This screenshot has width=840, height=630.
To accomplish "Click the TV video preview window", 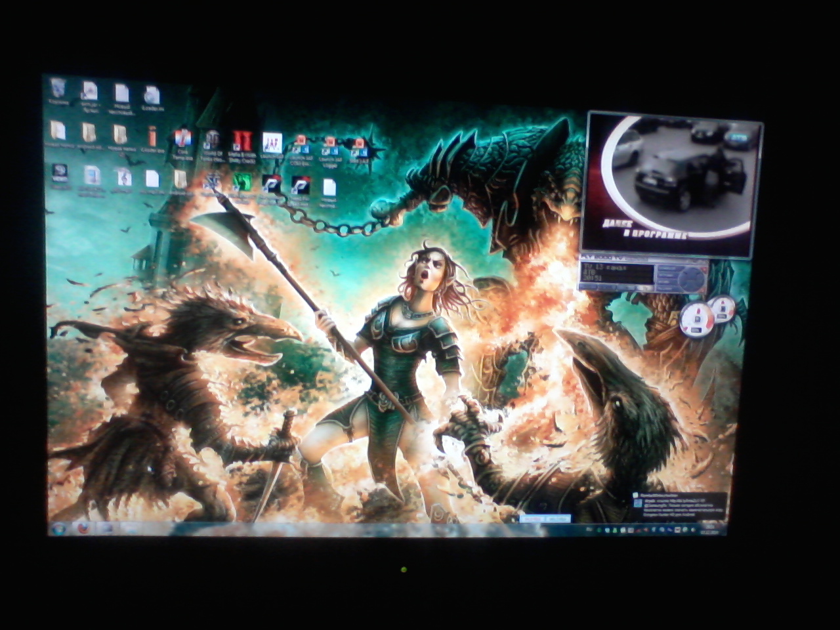I will coord(669,184).
